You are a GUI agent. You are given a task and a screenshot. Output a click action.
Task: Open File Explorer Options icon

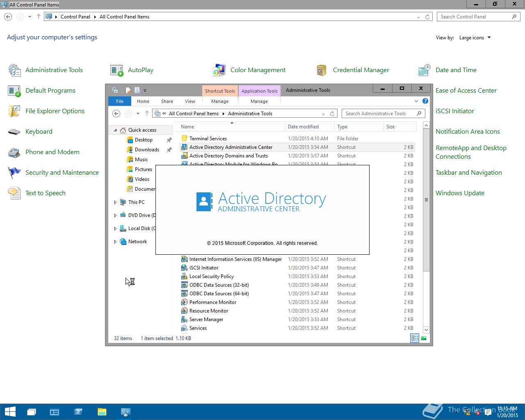(x=14, y=111)
